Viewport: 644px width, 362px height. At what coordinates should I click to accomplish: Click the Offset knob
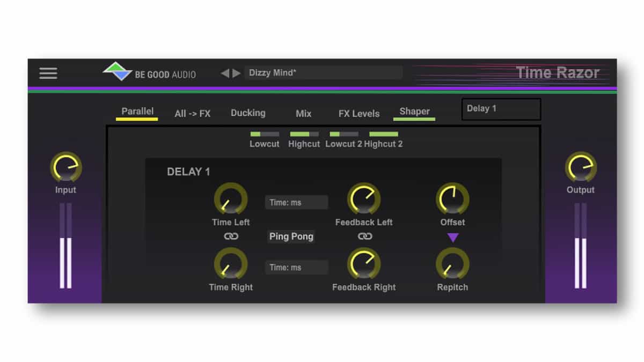(452, 199)
